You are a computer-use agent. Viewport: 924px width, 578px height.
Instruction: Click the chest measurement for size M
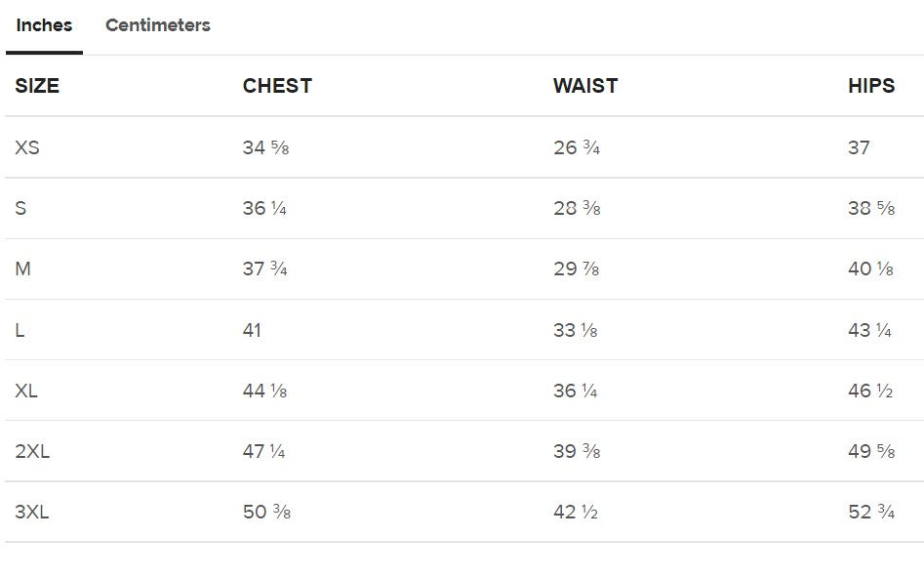pos(264,269)
